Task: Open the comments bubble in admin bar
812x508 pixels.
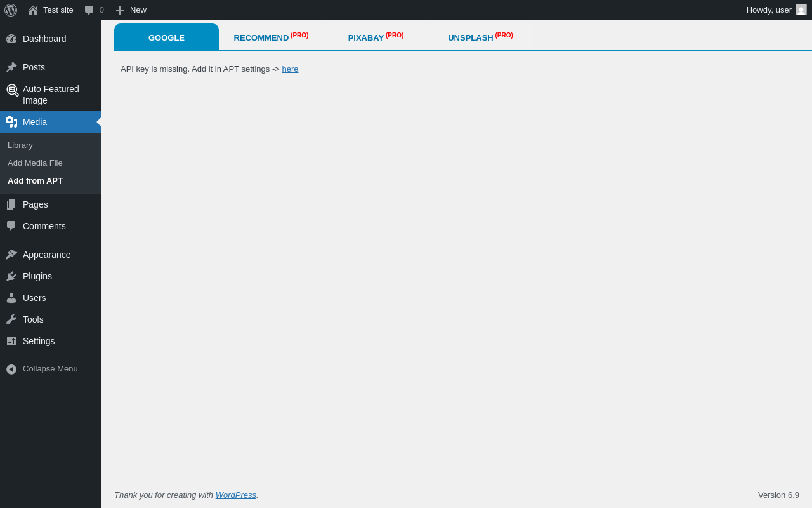Action: 89,10
